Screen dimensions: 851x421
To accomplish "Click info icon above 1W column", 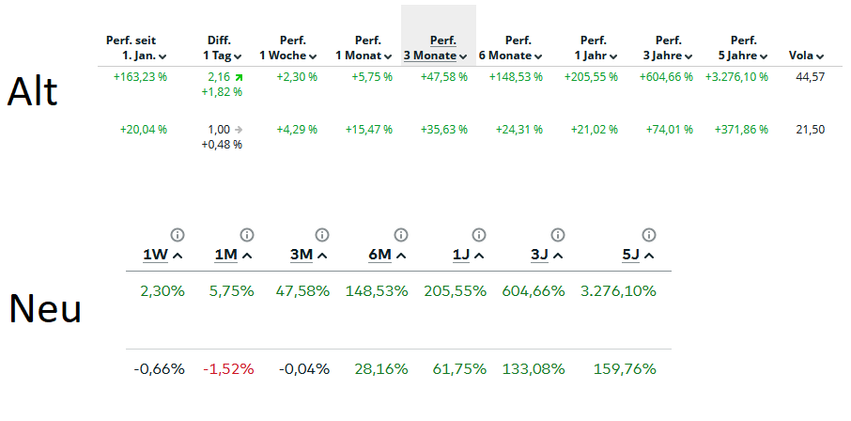I will (x=178, y=234).
